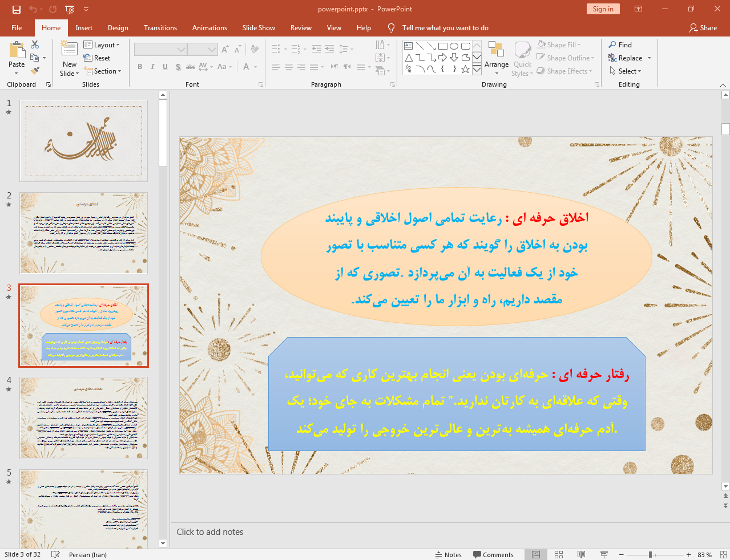Click the Copy icon in Clipboard group
This screenshot has width=730, height=560.
coord(35,58)
